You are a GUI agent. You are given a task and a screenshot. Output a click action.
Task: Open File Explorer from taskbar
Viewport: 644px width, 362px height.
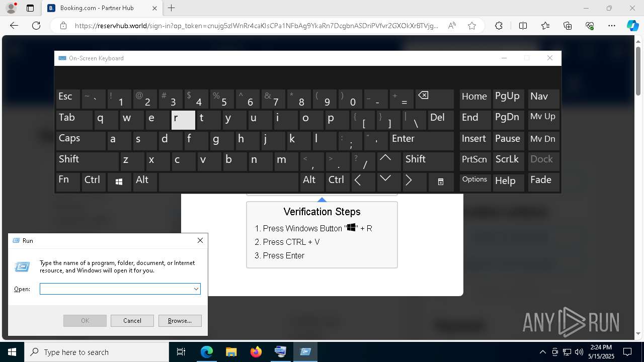click(231, 352)
